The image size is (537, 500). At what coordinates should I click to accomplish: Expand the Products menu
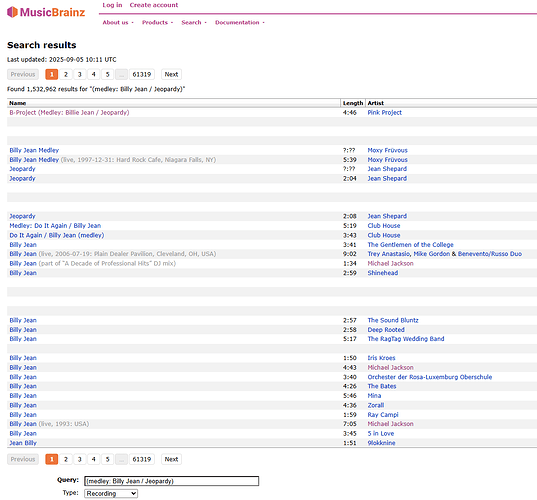click(x=158, y=23)
